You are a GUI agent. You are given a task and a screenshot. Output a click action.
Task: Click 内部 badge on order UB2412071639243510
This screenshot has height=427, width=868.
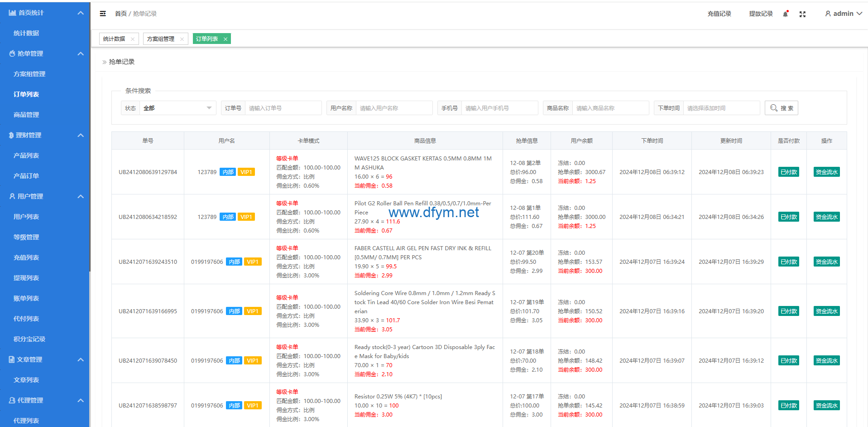click(235, 262)
